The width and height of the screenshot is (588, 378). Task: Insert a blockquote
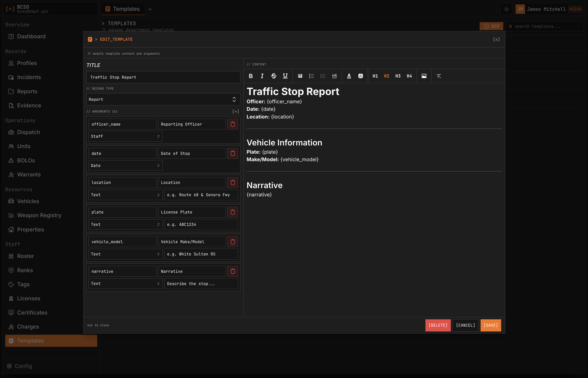[300, 76]
